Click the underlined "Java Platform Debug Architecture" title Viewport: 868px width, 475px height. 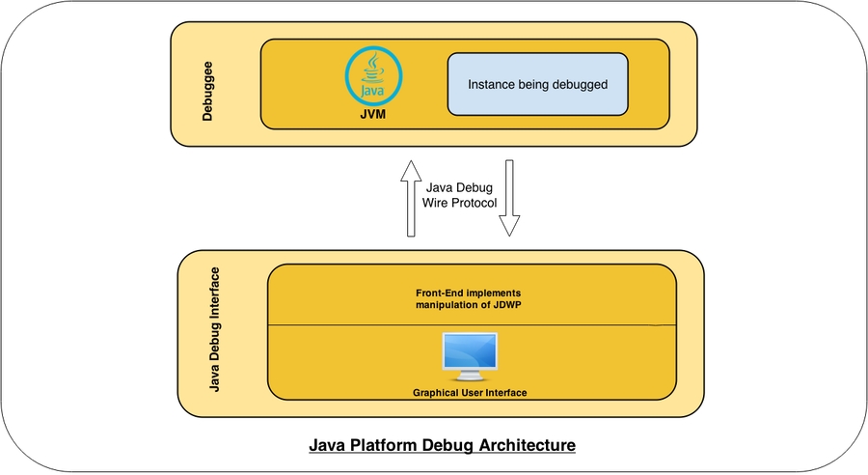pos(442,445)
